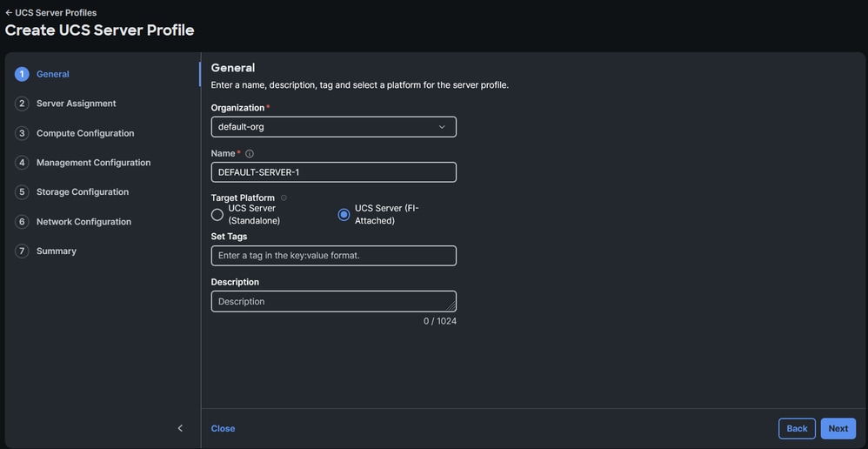Click step 1 circle icon
The width and height of the screenshot is (868, 449).
(22, 74)
